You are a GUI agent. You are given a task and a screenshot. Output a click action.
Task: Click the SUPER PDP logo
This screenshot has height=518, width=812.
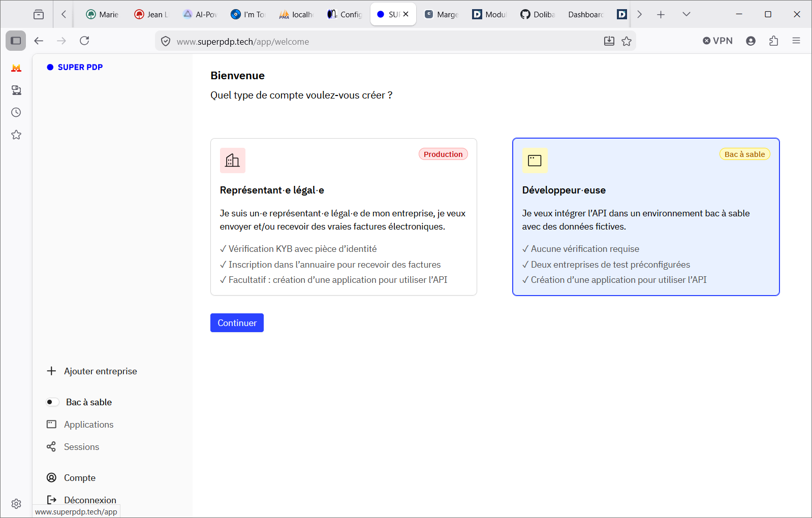[75, 67]
